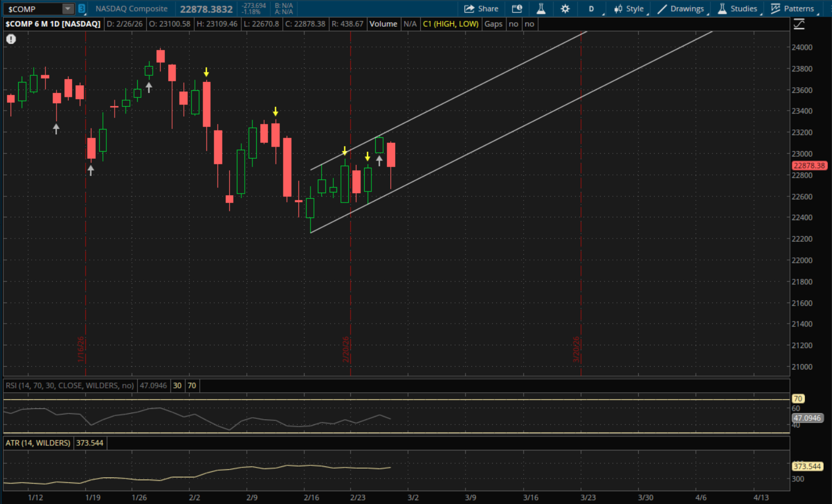Click the $COMP symbol input field
The image size is (832, 504).
click(x=32, y=9)
